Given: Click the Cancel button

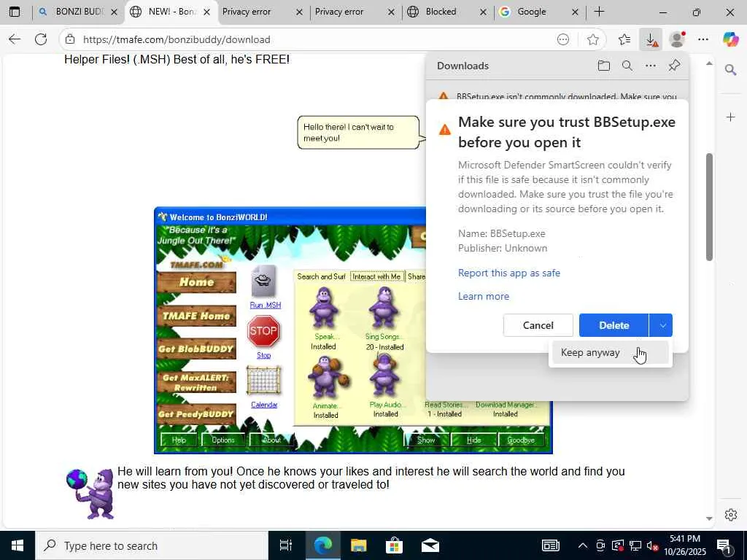Looking at the screenshot, I should pos(538,325).
